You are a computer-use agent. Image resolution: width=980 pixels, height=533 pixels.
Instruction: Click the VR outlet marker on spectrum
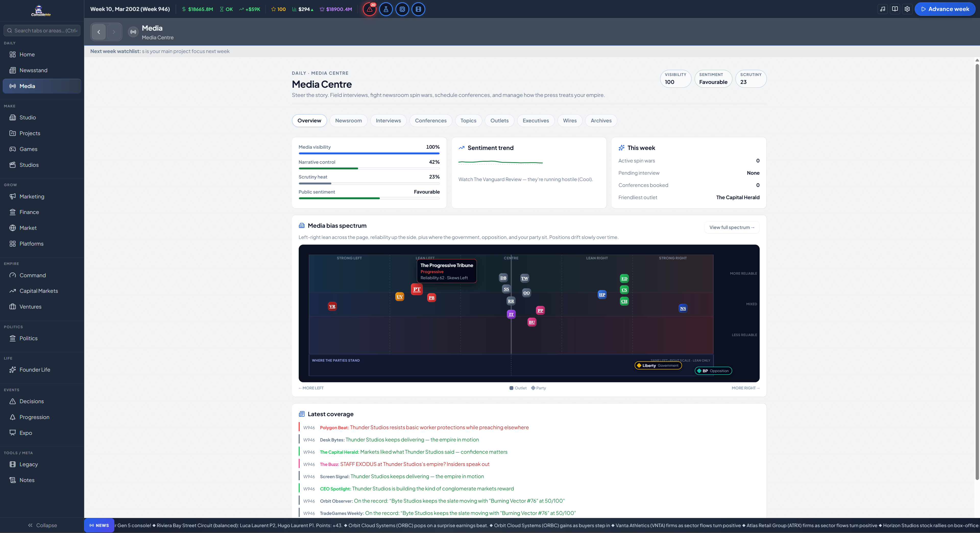coord(332,307)
